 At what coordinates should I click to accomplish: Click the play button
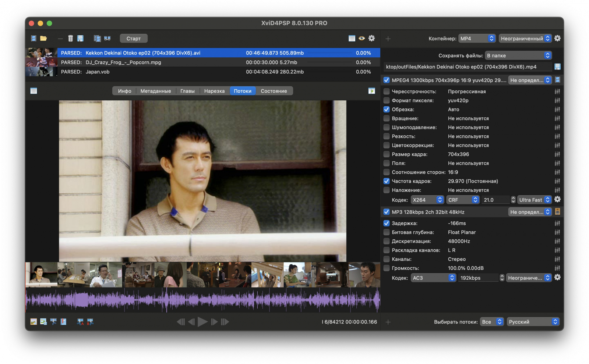(x=202, y=322)
